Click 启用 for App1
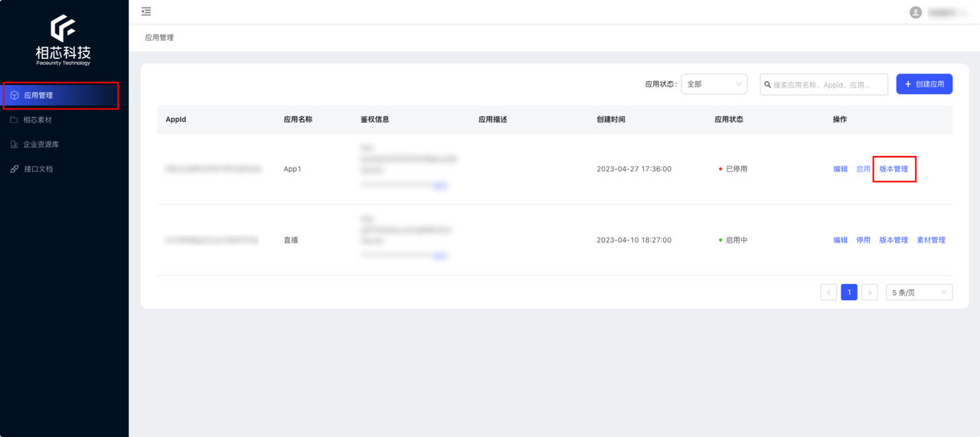 click(863, 169)
